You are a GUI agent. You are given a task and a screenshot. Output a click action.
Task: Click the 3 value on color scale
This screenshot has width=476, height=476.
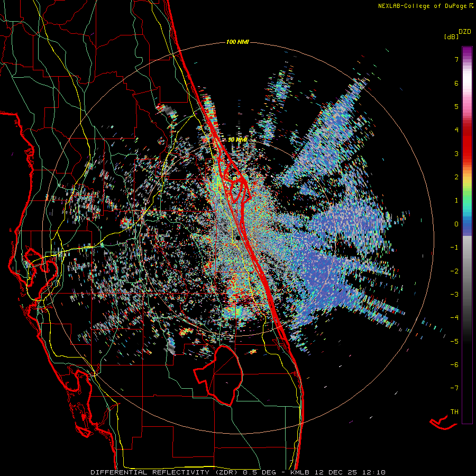point(456,153)
